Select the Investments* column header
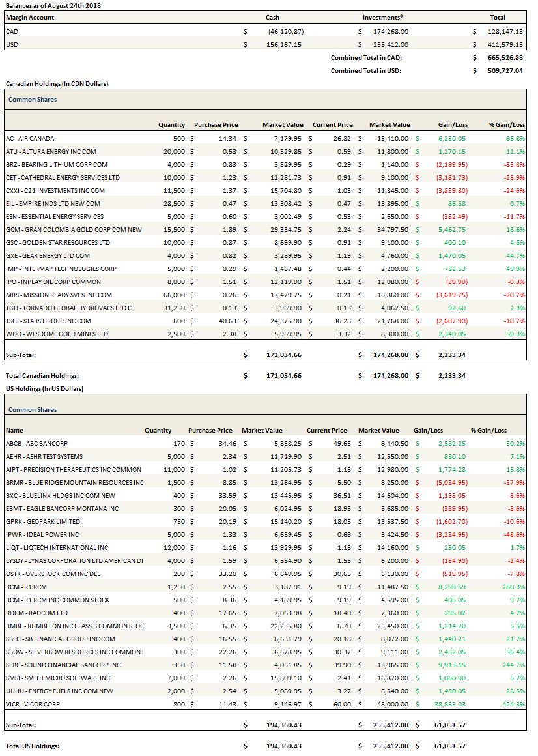538x756 pixels. [382, 17]
